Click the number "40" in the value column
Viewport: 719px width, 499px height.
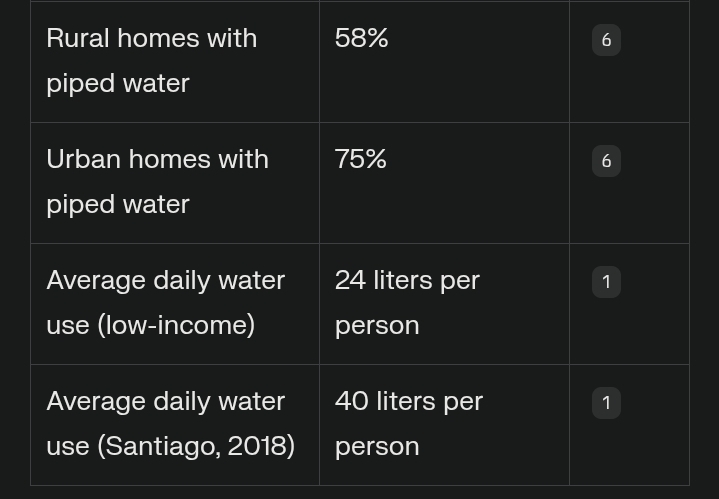352,401
